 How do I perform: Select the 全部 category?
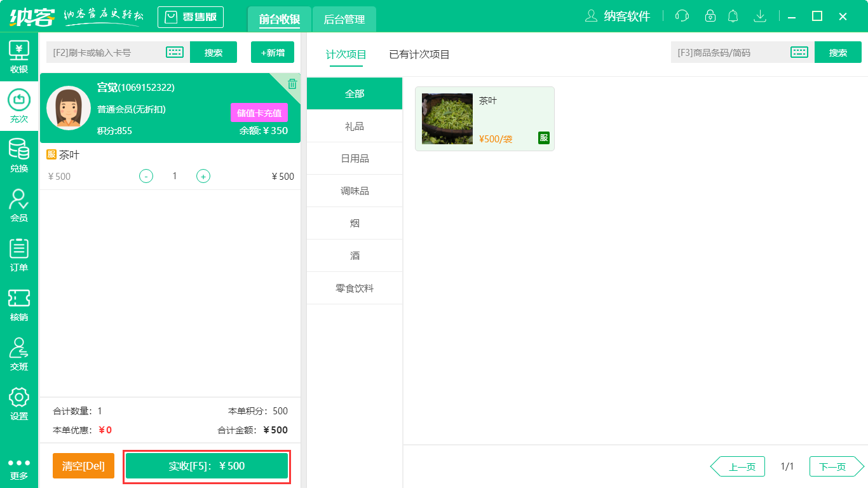(355, 93)
